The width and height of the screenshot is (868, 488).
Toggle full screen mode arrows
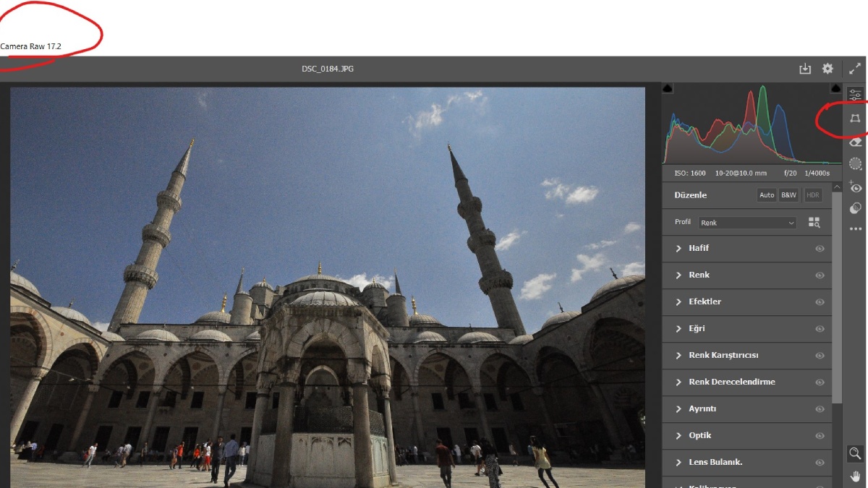point(855,69)
